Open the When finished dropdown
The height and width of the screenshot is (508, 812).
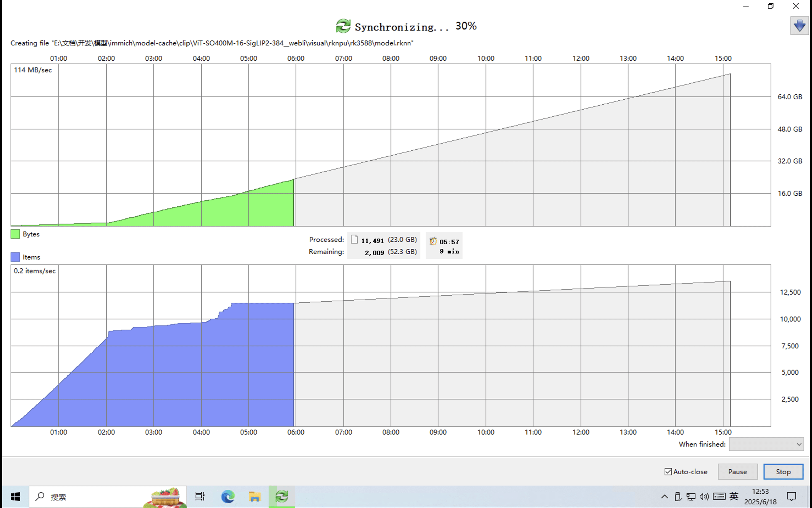pyautogui.click(x=766, y=444)
